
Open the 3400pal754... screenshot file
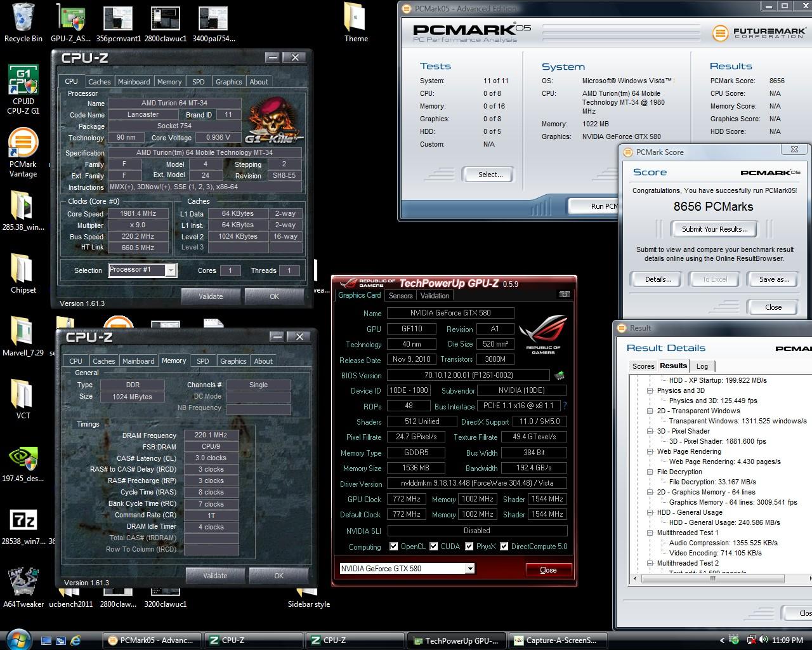point(213,23)
